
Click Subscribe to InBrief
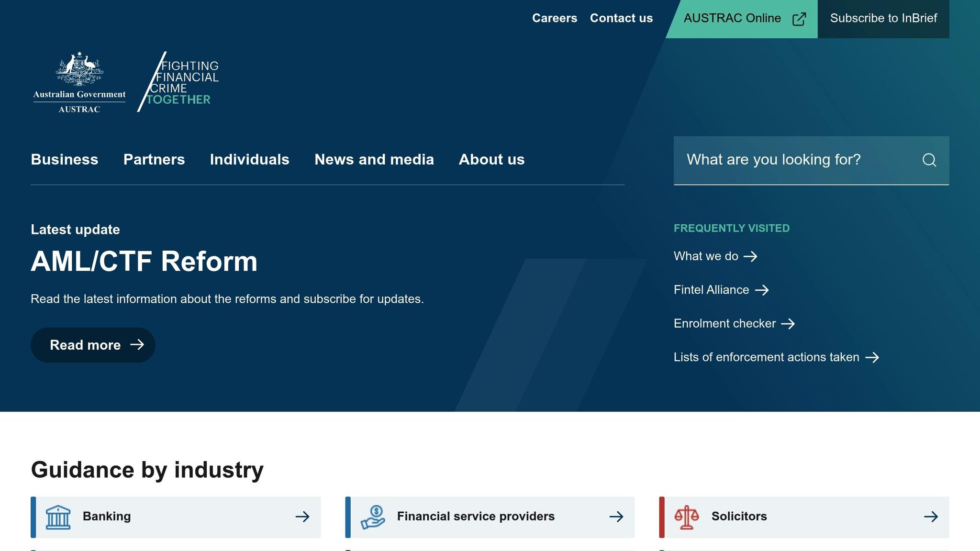tap(883, 19)
